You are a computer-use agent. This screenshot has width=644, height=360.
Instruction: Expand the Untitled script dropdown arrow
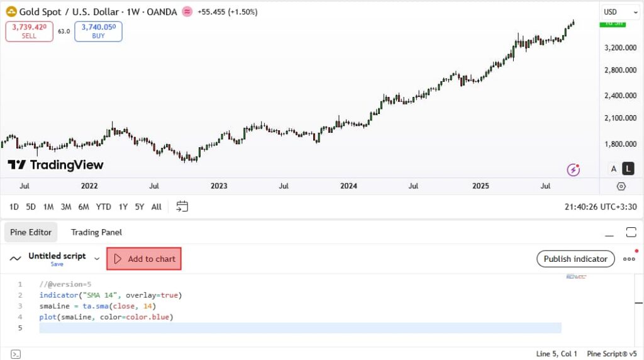click(97, 258)
